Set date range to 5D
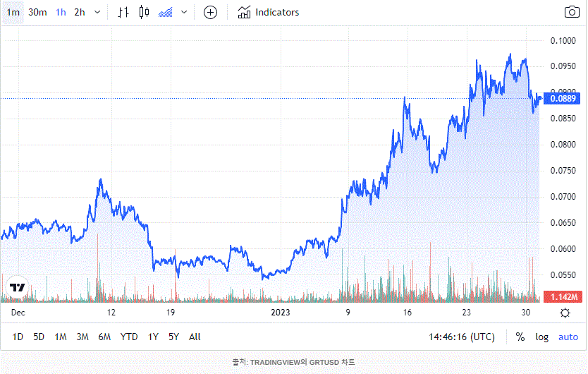 [x=39, y=337]
